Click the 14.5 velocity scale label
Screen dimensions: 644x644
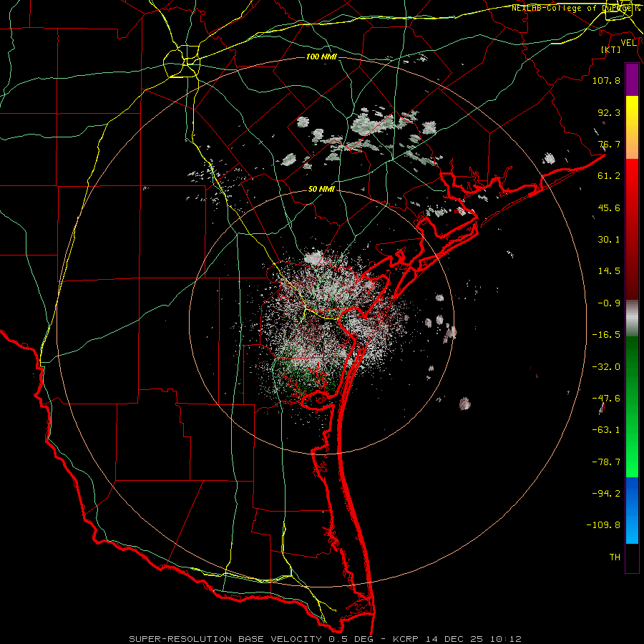pos(609,271)
